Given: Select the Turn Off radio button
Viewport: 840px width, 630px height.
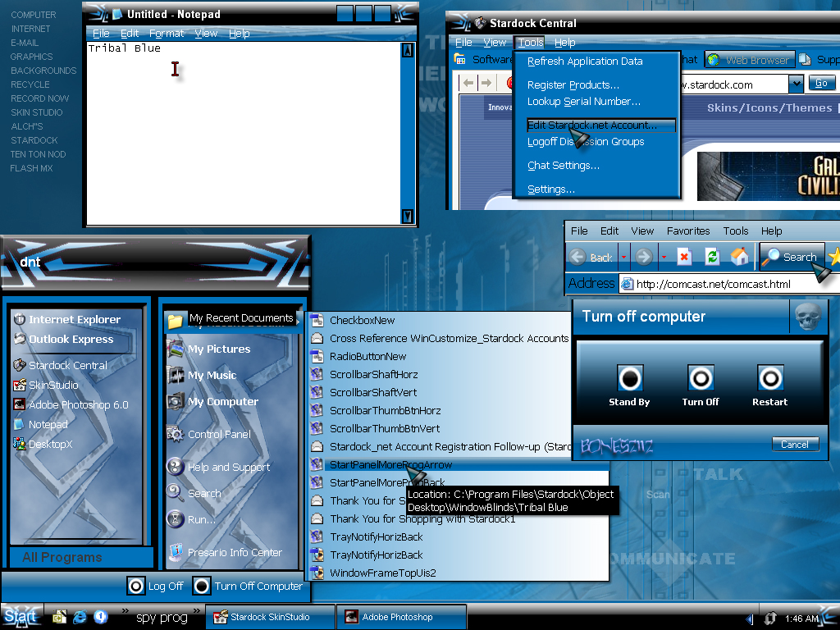Looking at the screenshot, I should [x=701, y=378].
